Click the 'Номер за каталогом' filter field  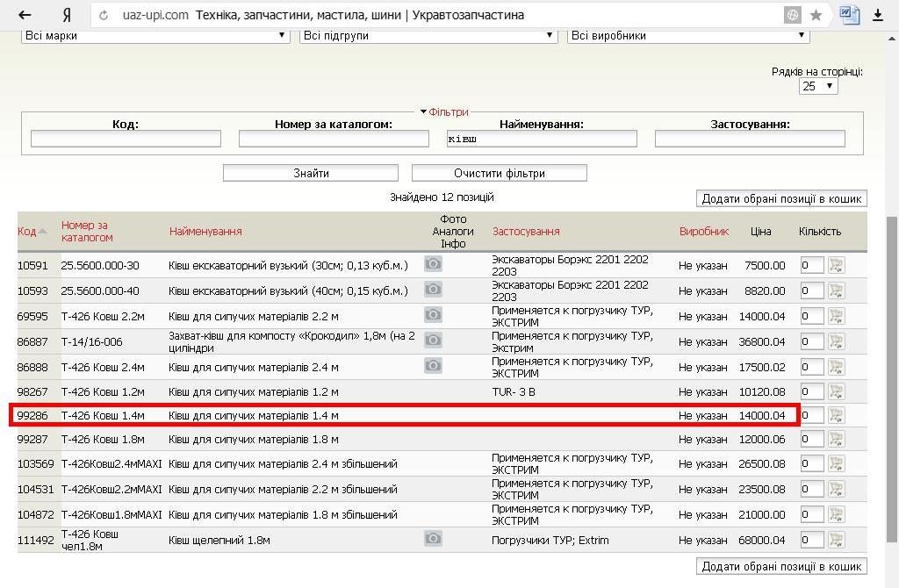click(x=333, y=139)
